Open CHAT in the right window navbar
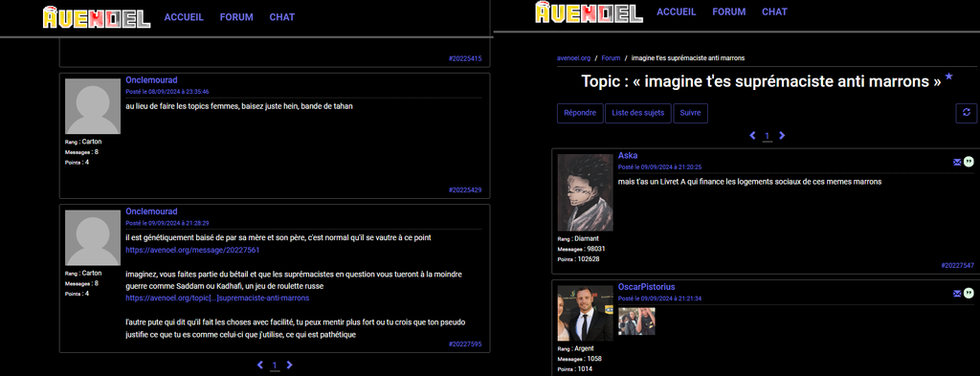The height and width of the screenshot is (376, 980). [x=774, y=11]
